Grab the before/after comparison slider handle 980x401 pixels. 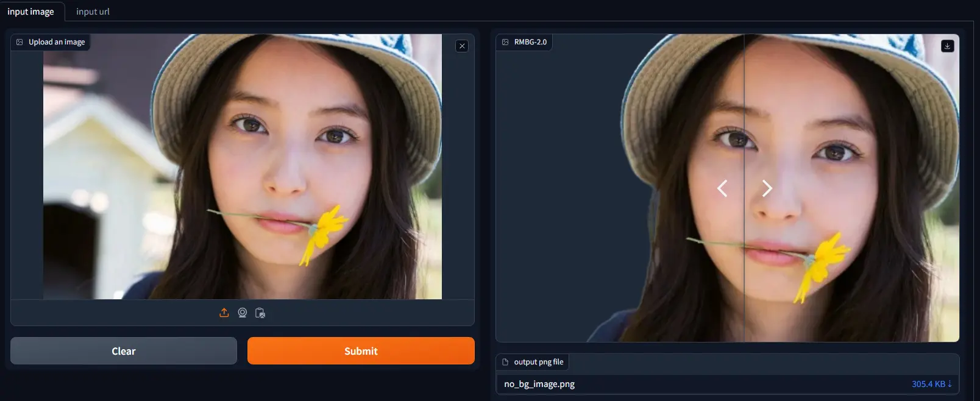[744, 188]
